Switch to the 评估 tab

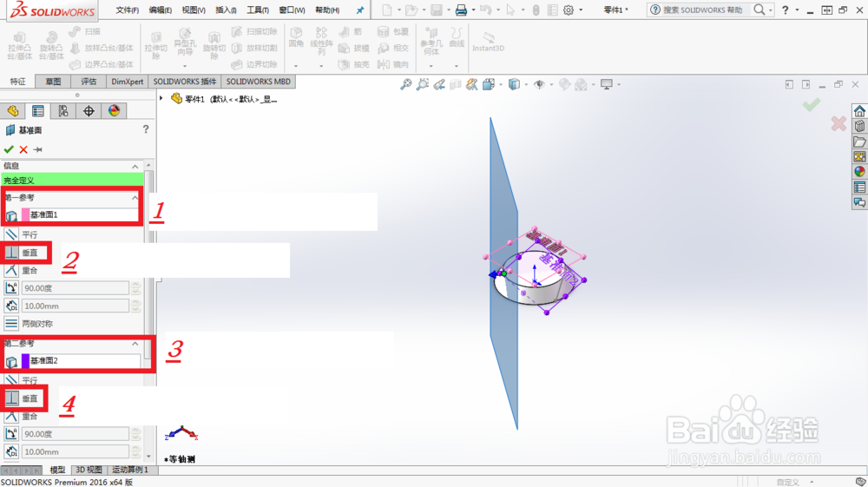89,82
